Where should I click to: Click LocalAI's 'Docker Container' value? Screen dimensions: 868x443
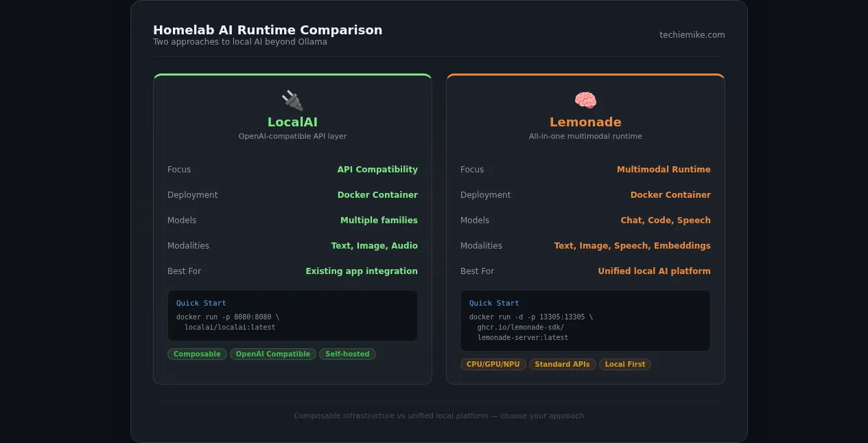[377, 195]
